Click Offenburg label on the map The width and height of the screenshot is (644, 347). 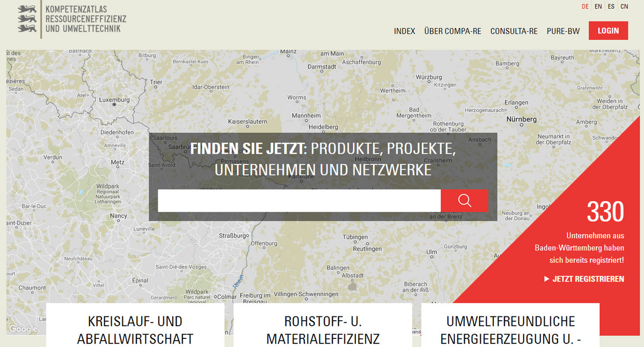(264, 243)
